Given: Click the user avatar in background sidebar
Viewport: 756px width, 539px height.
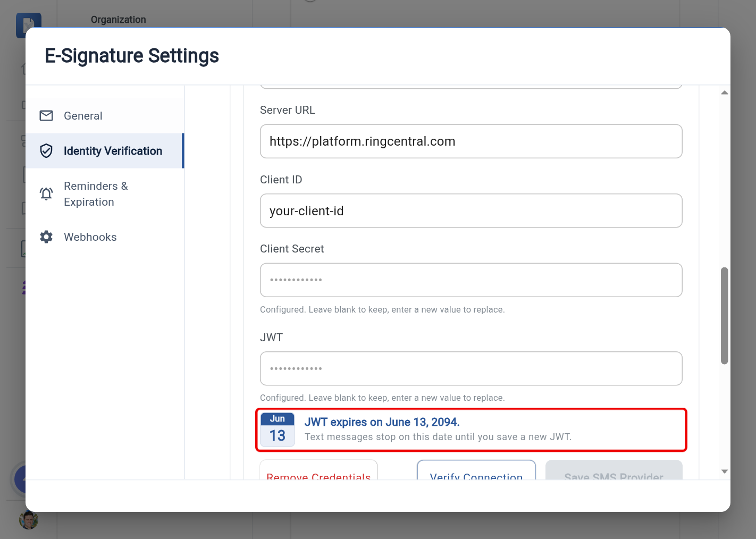Looking at the screenshot, I should point(29,519).
